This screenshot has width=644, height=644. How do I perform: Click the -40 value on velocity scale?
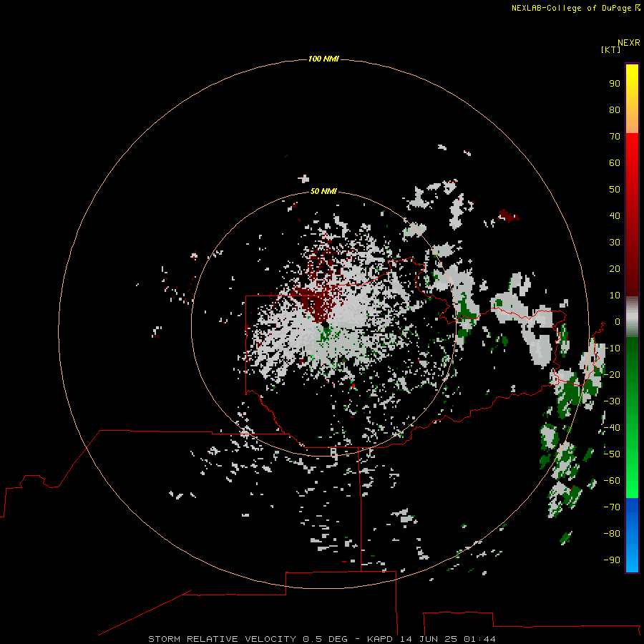(612, 428)
